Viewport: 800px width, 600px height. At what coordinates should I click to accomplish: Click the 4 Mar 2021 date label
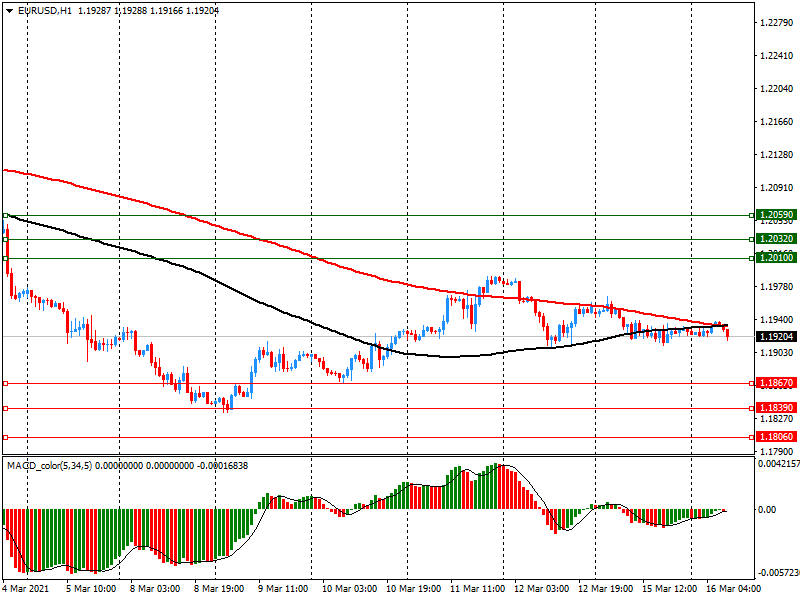[26, 589]
